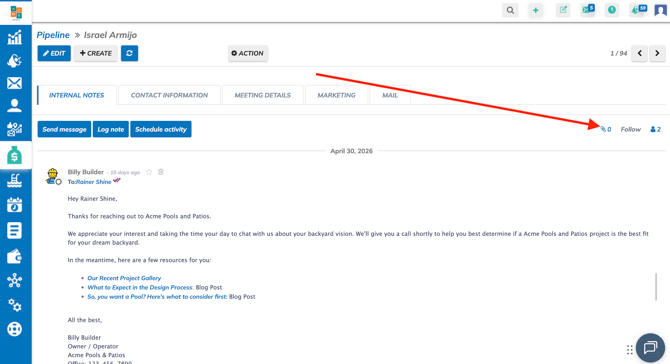Click Billy Builder's avatar image

pyautogui.click(x=53, y=176)
